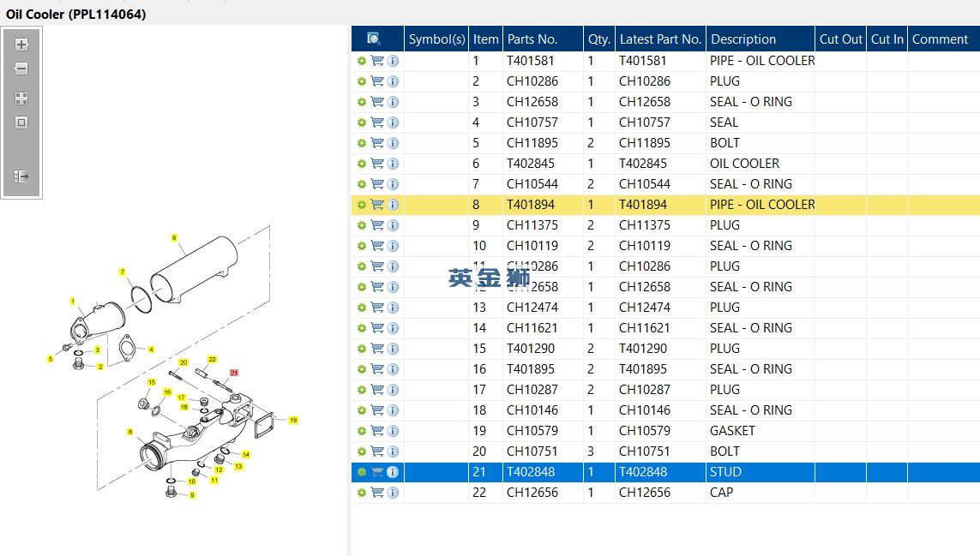Sort by the Description column header
The image size is (980, 556).
[x=760, y=39]
